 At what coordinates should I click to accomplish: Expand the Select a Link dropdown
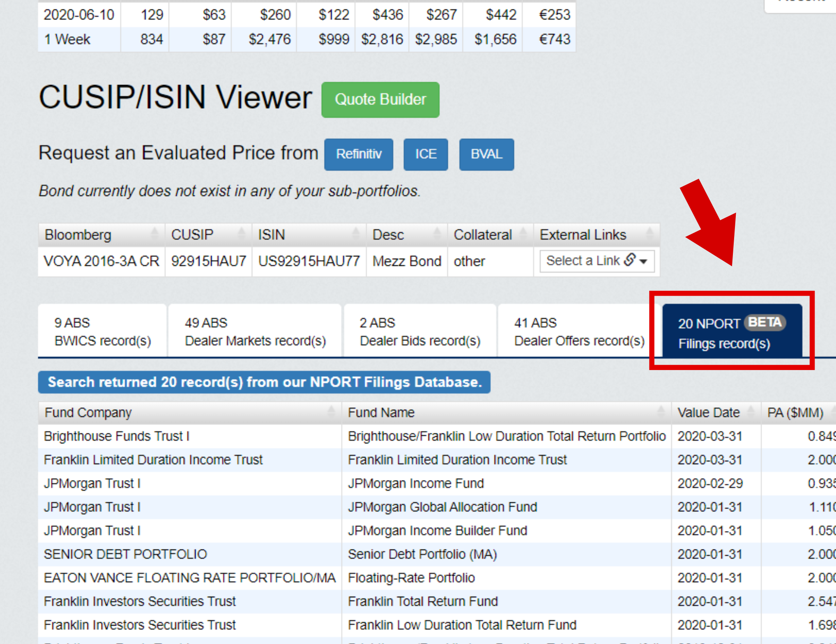[x=596, y=261]
